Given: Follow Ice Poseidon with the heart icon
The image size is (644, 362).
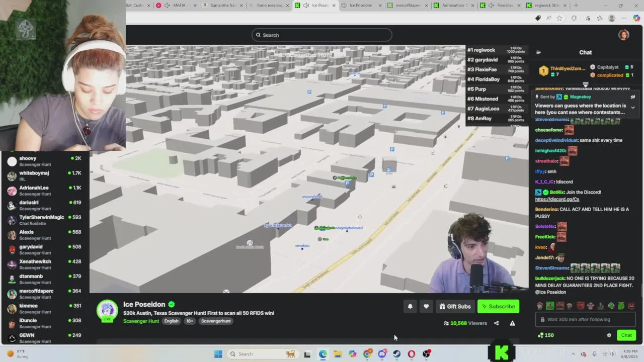Looking at the screenshot, I should (426, 307).
